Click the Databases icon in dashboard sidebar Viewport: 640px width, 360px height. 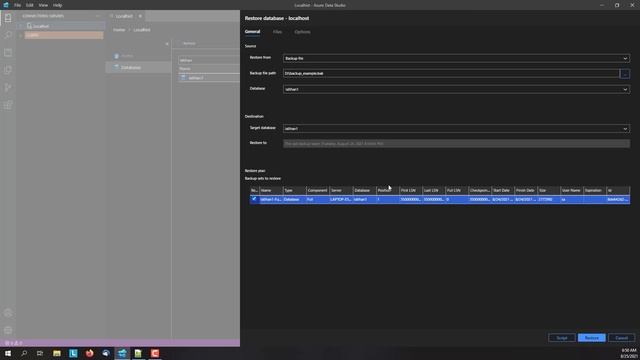(116, 67)
